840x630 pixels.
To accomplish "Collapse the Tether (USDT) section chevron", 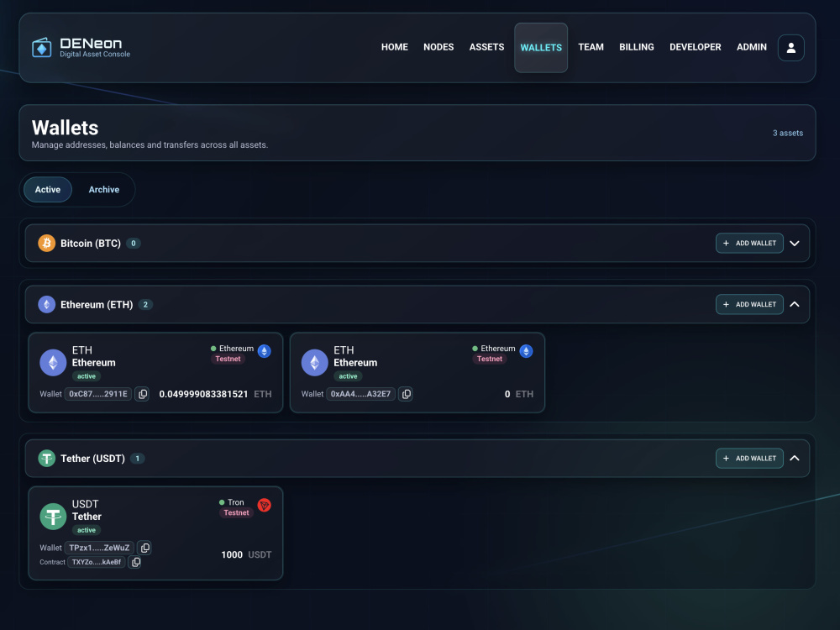I will [795, 459].
